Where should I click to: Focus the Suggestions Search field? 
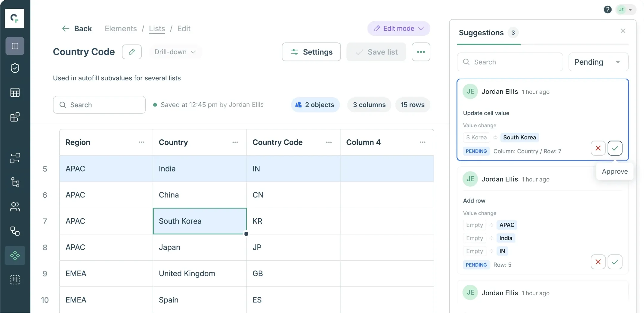(x=510, y=62)
